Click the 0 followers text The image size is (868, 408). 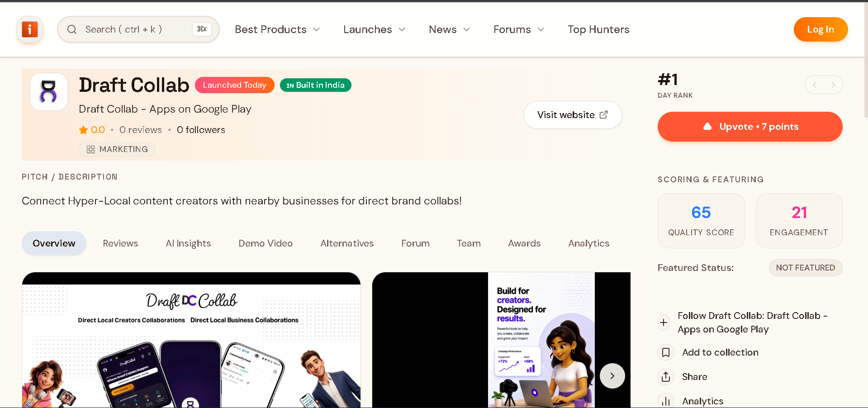201,130
